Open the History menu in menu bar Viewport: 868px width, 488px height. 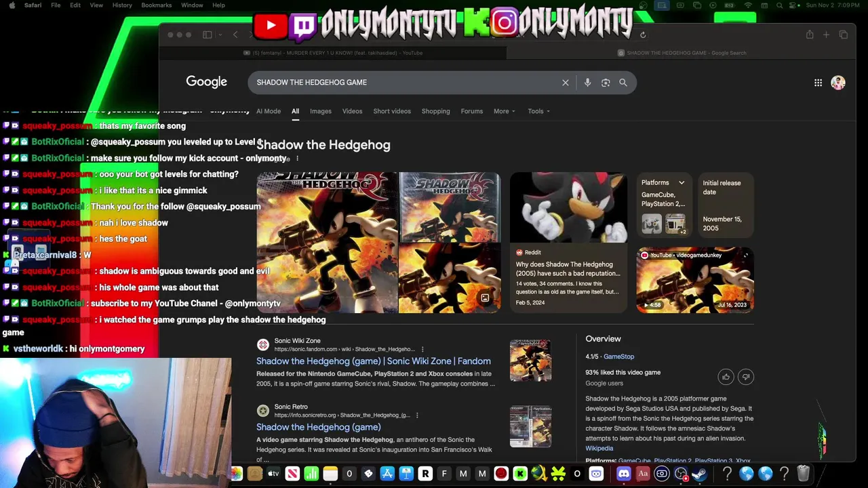(122, 5)
